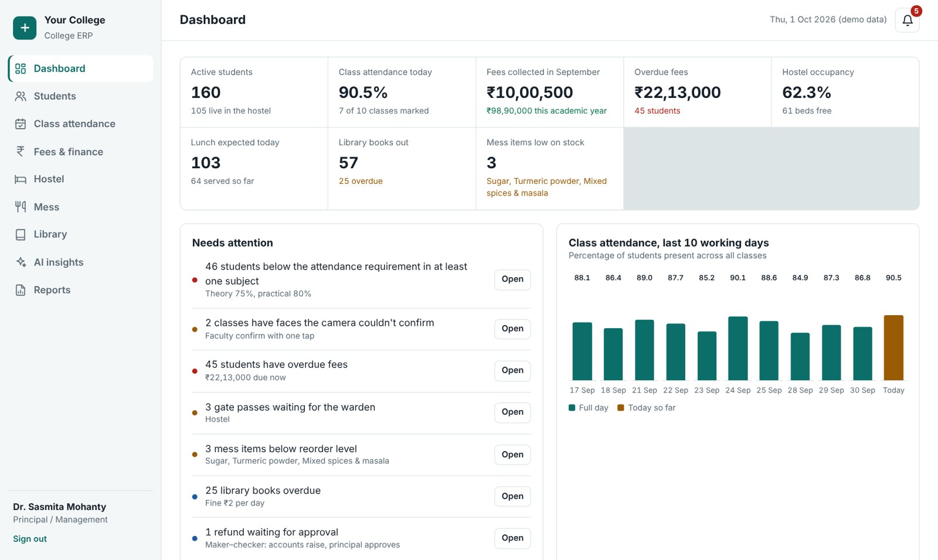This screenshot has height=560, width=938.
Task: Click the '45 students' overdue text
Action: coord(657,111)
